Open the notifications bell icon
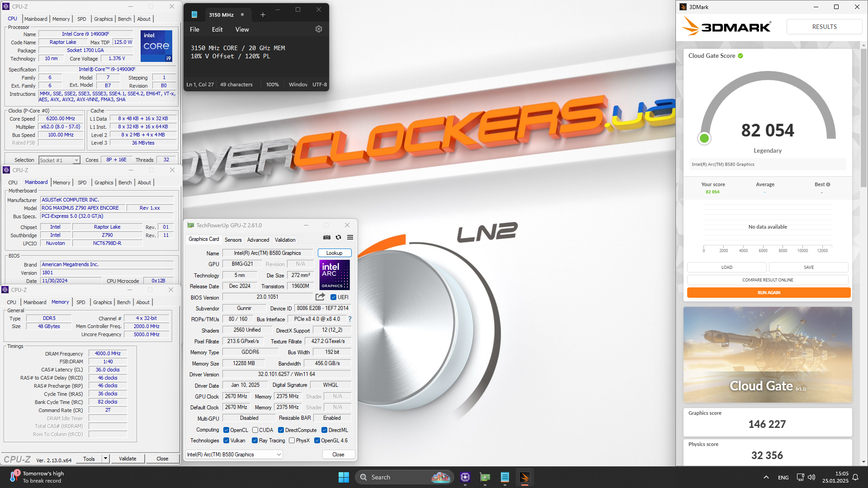 [855, 477]
